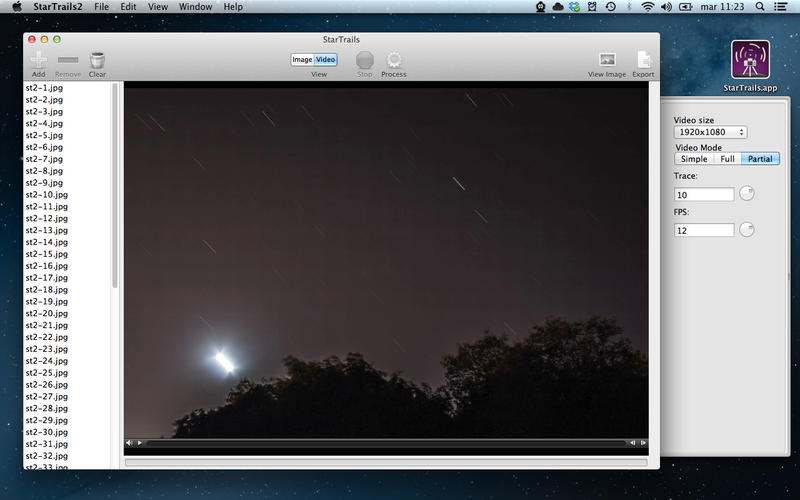Viewport: 800px width, 500px height.
Task: Click the Export document icon
Action: [x=643, y=60]
